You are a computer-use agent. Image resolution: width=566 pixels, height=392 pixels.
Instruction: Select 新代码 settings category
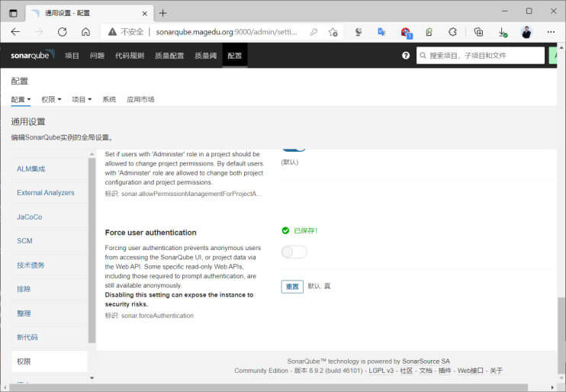[x=27, y=337]
